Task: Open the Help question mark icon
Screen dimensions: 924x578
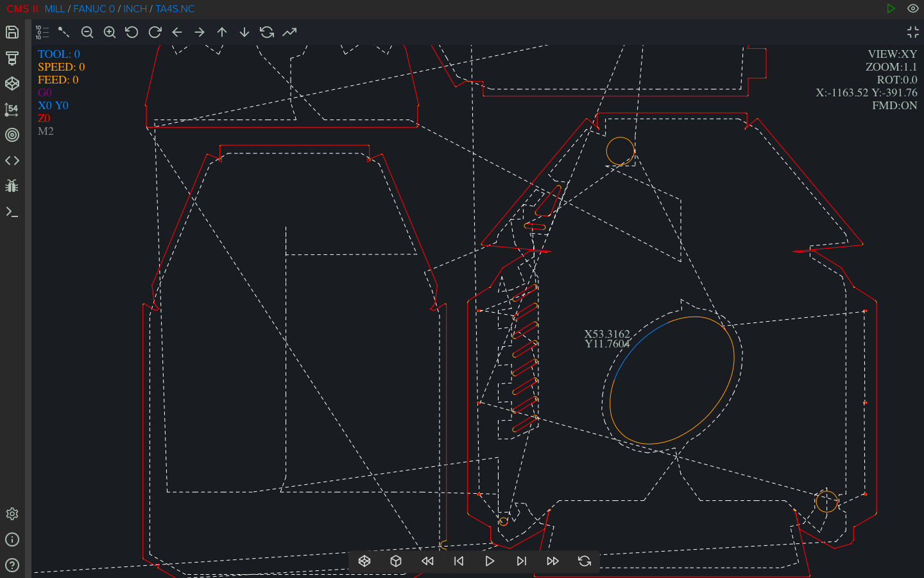Action: pyautogui.click(x=12, y=565)
